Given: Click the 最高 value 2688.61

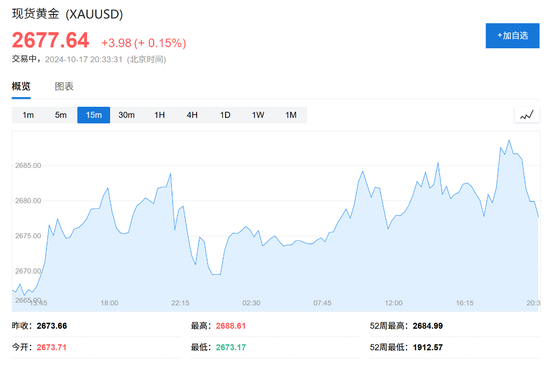Looking at the screenshot, I should [231, 326].
